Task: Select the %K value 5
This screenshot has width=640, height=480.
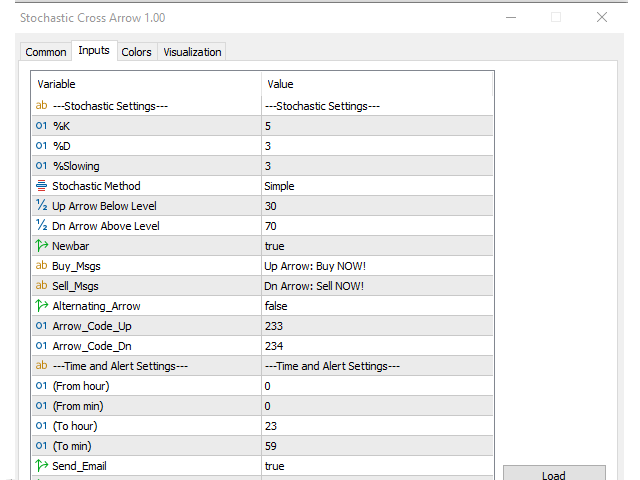Action: click(377, 126)
